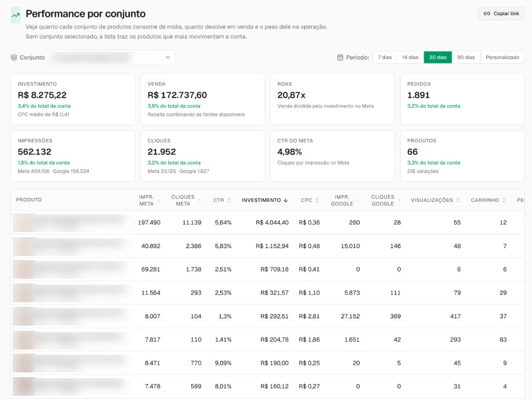Image resolution: width=532 pixels, height=400 pixels.
Task: Select the 14 dias period
Action: coord(410,57)
